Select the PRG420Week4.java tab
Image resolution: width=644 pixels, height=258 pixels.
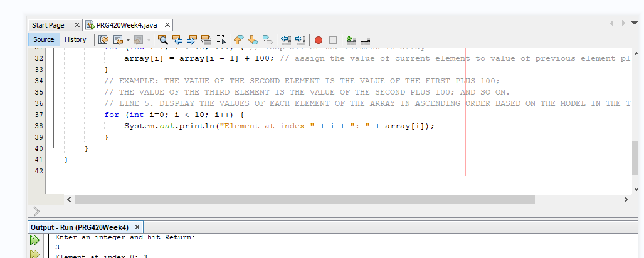[127, 25]
